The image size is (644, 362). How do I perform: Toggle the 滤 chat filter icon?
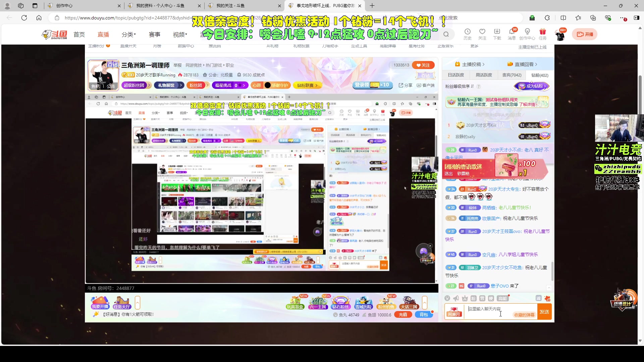[x=538, y=298]
